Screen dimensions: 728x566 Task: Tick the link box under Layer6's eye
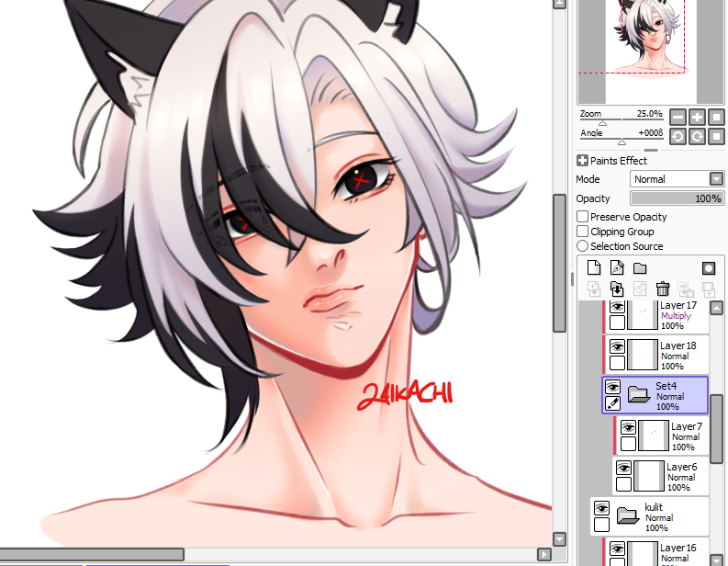tap(623, 483)
